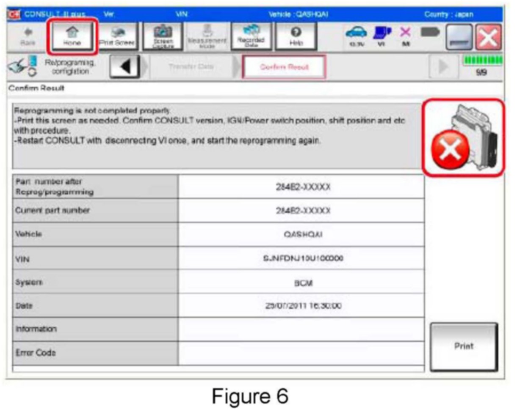Click the empty Information field

(x=301, y=329)
